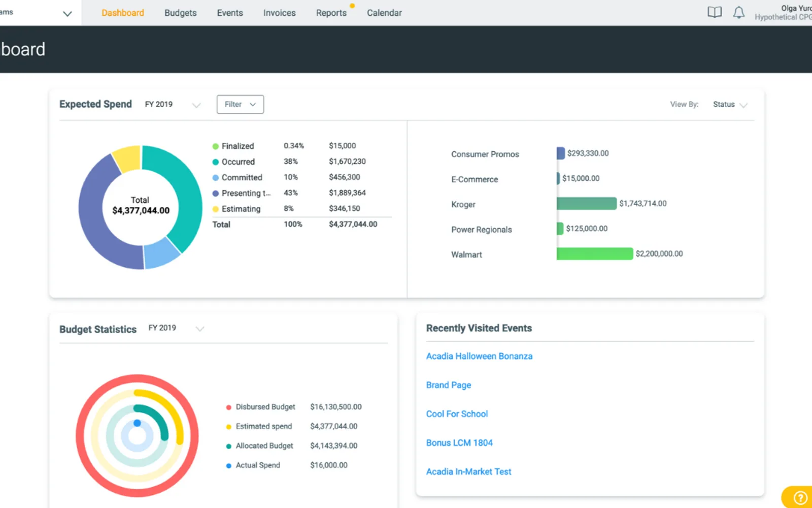Open the Calendar tab
Screen dimensions: 812x508
coord(384,13)
